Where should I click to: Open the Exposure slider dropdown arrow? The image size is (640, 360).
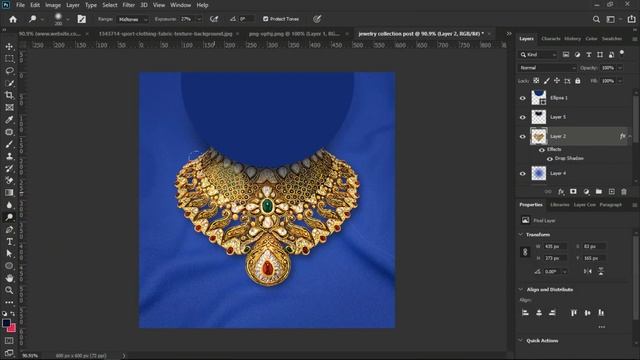click(199, 19)
